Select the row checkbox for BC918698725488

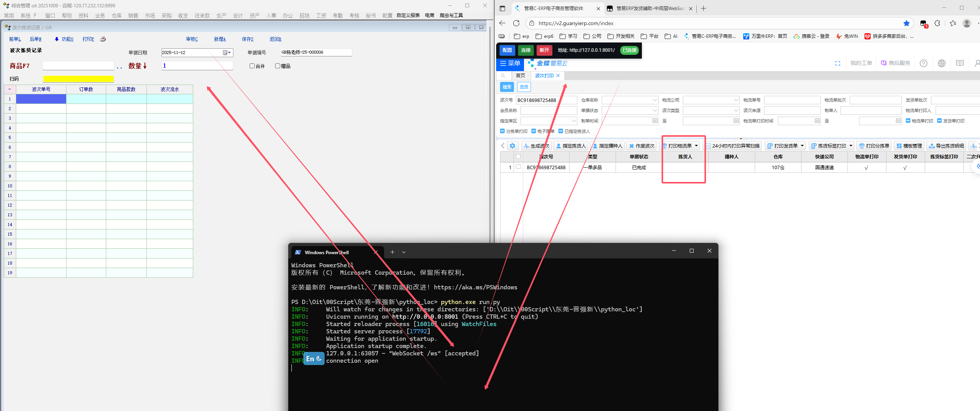coord(518,167)
